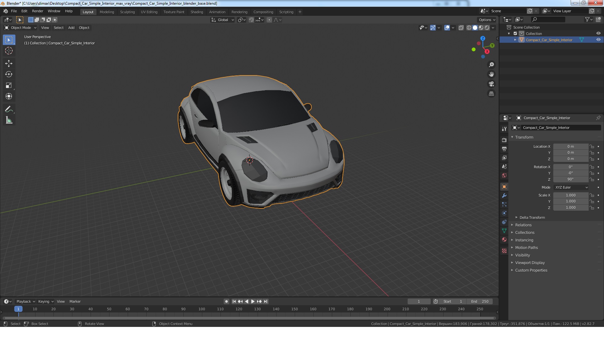Toggle auto keying record button
This screenshot has height=364, width=604.
[226, 301]
